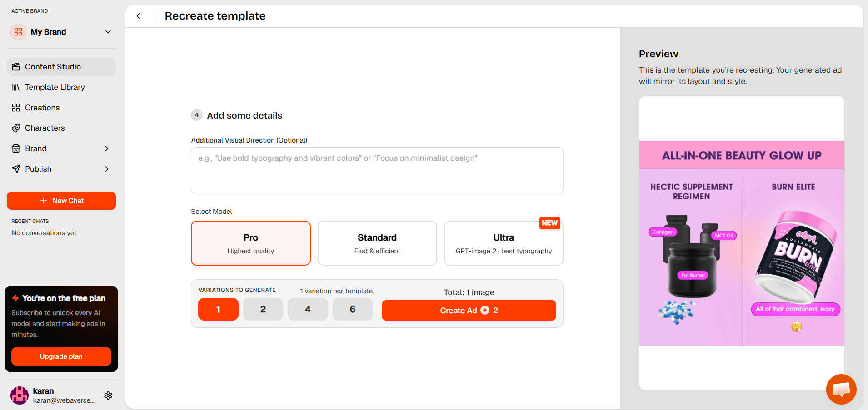Click the Upgrade plan button

61,356
